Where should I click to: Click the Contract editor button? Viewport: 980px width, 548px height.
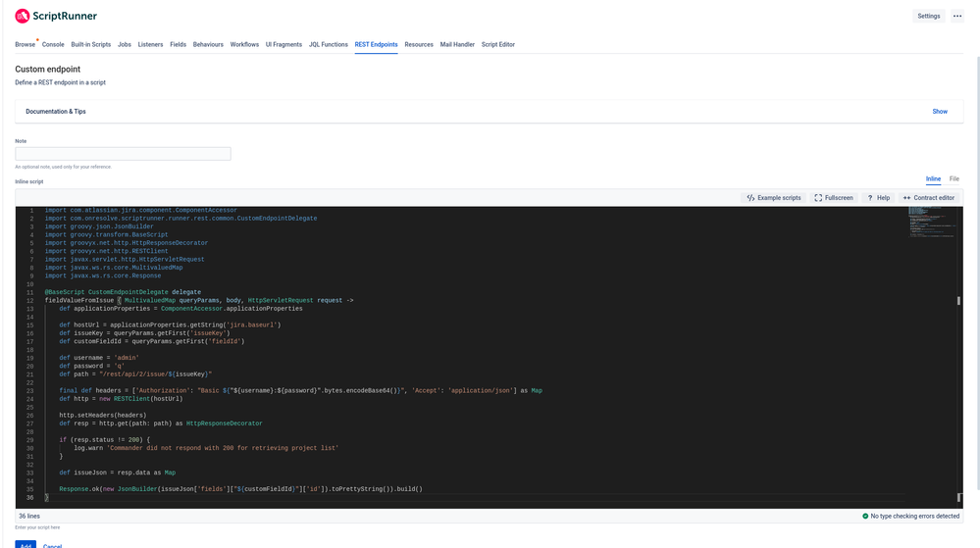[x=929, y=197]
